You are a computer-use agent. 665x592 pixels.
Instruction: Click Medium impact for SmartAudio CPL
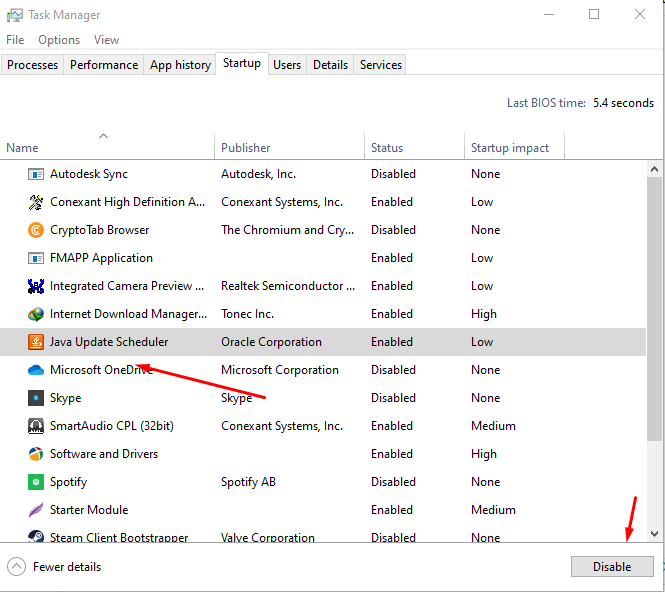click(493, 426)
